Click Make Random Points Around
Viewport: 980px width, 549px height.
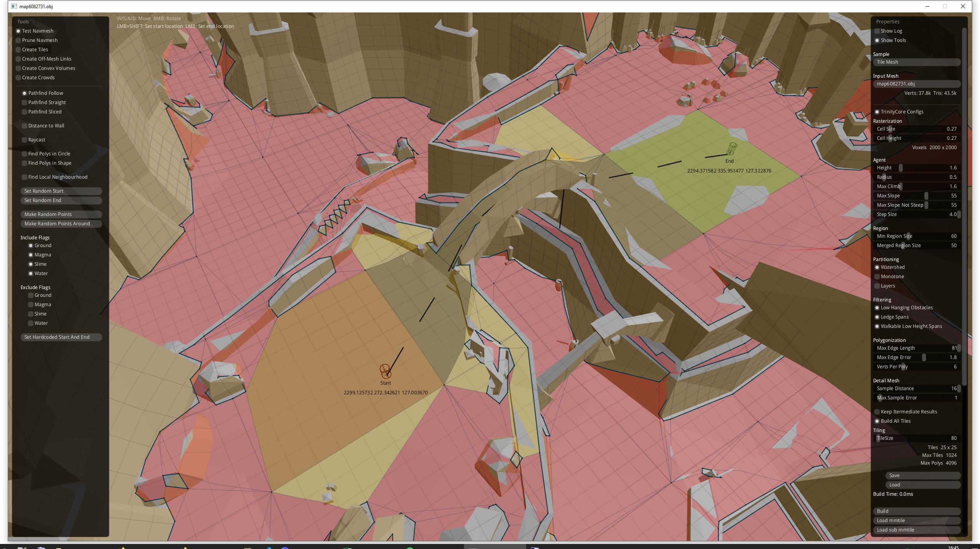coord(61,223)
